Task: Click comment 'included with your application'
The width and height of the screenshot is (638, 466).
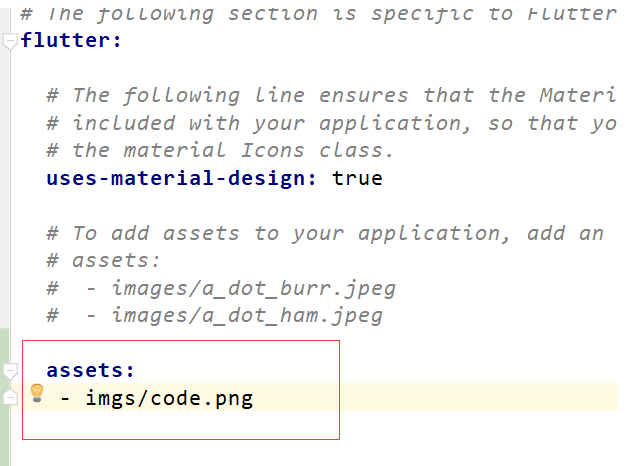Action: pos(271,124)
